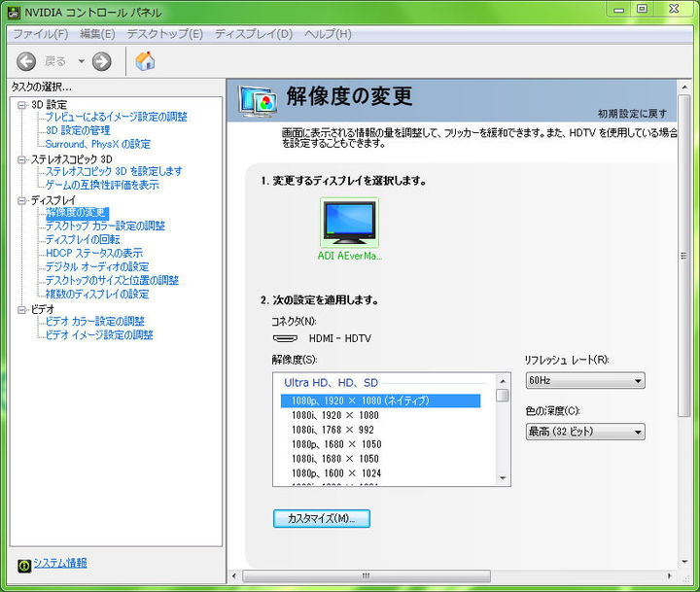Click the HDMI connector icon
The height and width of the screenshot is (592, 700).
285,338
